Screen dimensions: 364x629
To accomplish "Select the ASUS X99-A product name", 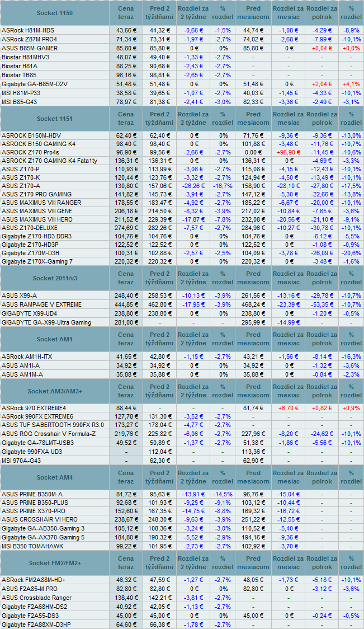I will pyautogui.click(x=19, y=295).
